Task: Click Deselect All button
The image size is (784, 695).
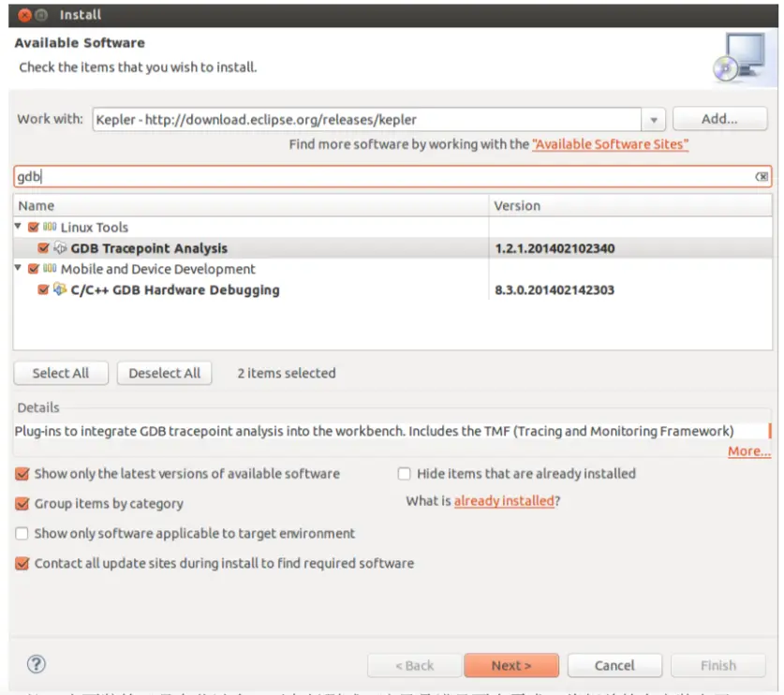Action: click(x=165, y=373)
